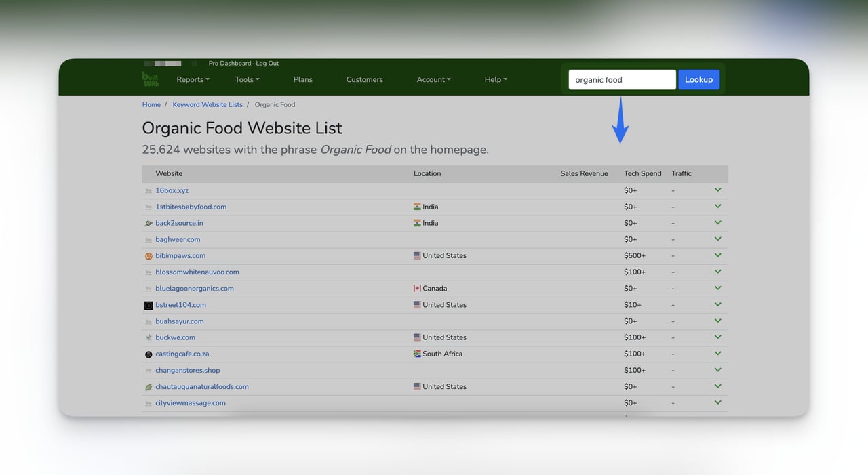Go to the Plans page
Image resolution: width=868 pixels, height=475 pixels.
click(303, 79)
